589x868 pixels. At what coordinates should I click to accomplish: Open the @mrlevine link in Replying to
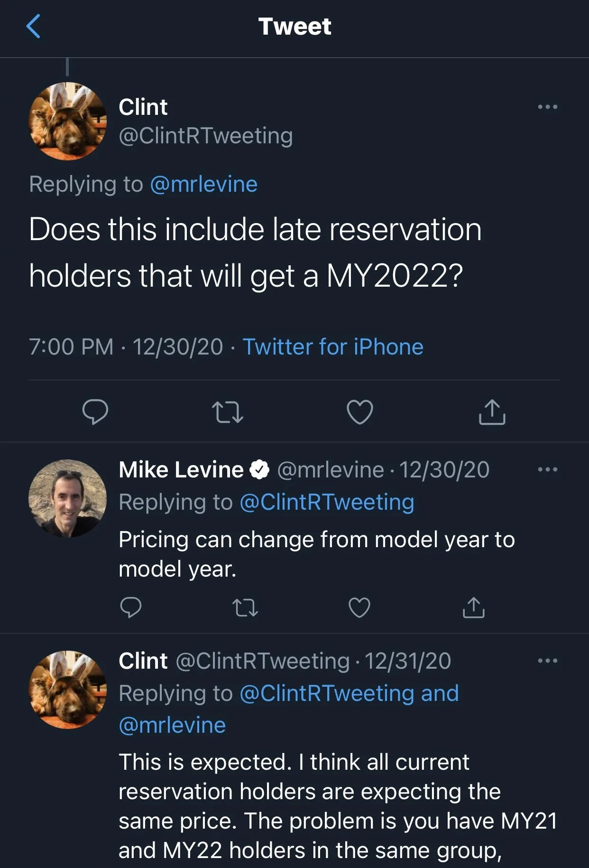(x=204, y=184)
